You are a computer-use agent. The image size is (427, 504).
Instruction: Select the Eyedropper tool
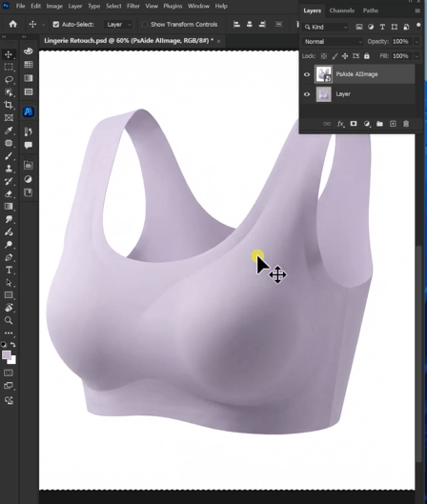9,131
